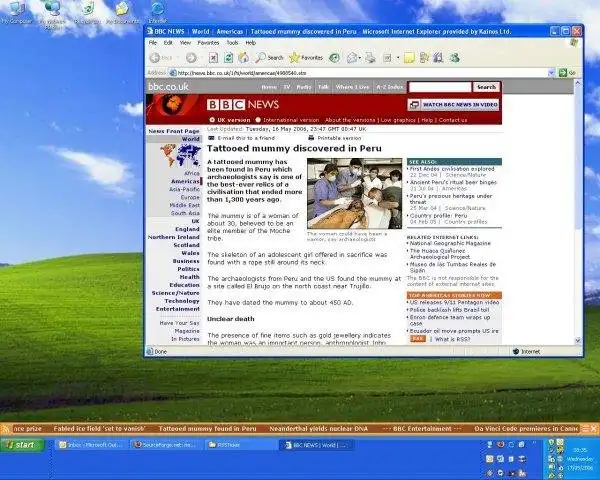Open 'First Andes civilisation explored' link
This screenshot has height=480, width=600.
click(452, 169)
